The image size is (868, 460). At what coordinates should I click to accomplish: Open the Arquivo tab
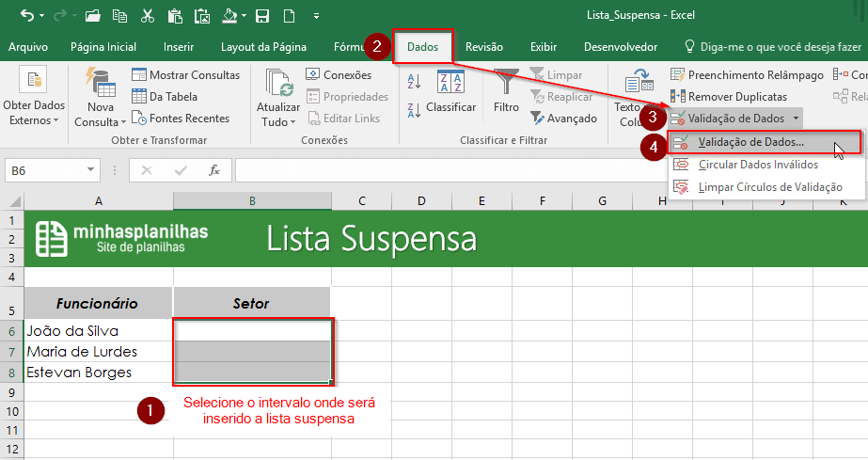pos(28,47)
